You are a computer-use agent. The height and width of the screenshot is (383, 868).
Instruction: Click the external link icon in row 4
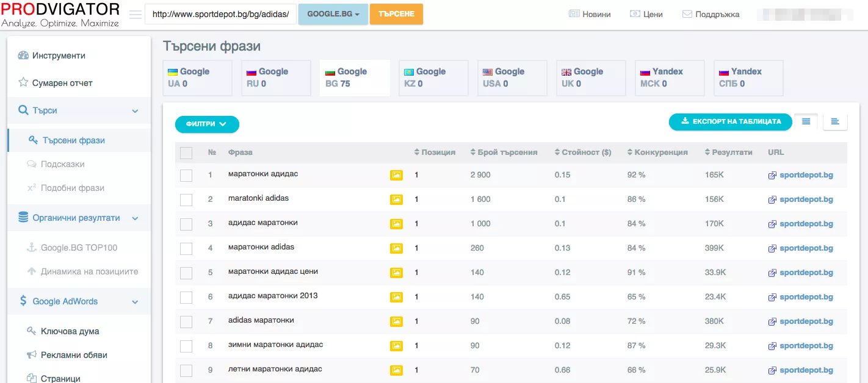coord(772,249)
